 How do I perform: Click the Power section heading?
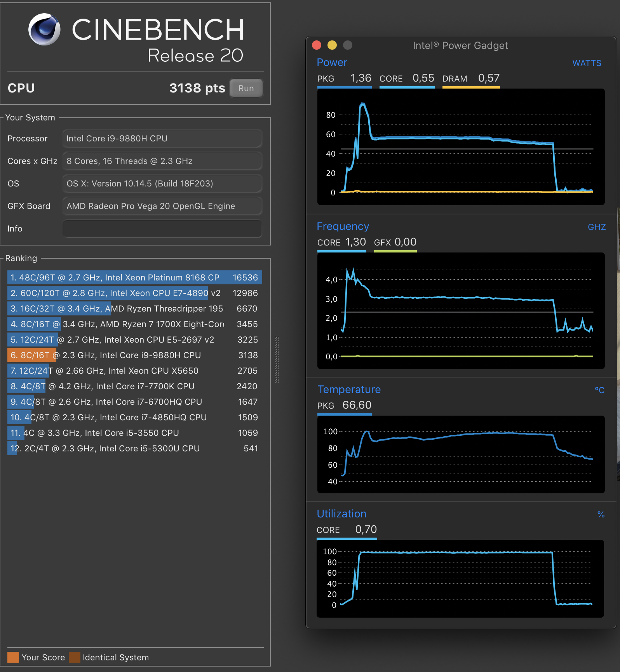332,63
